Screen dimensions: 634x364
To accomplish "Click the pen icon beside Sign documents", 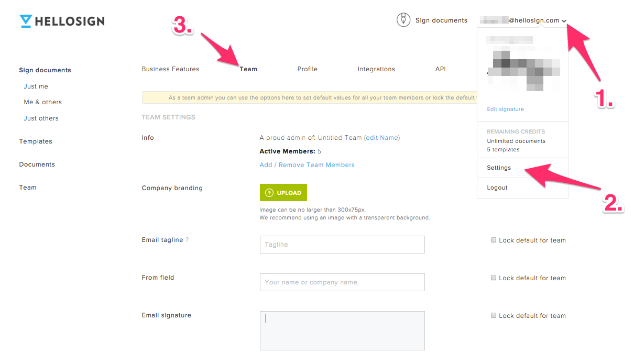I will (403, 20).
